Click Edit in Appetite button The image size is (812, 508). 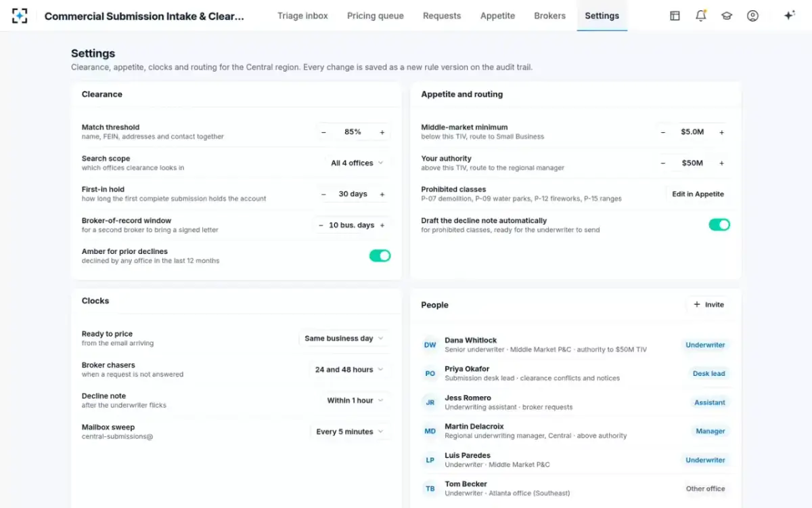(698, 194)
